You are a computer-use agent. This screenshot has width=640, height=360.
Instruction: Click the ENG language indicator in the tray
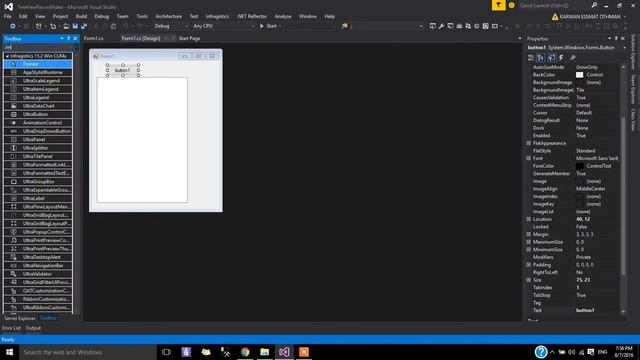[602, 352]
